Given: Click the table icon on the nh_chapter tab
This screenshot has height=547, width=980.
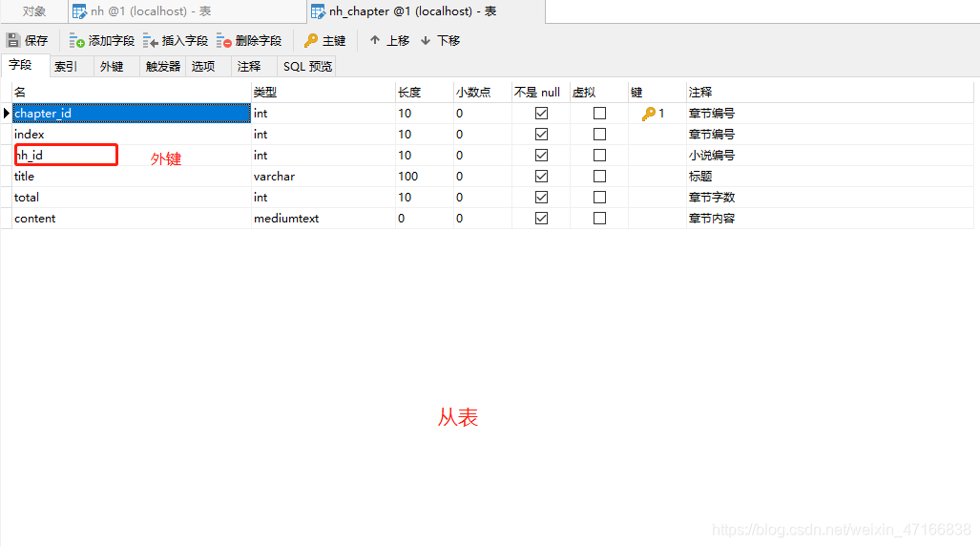Looking at the screenshot, I should [318, 11].
